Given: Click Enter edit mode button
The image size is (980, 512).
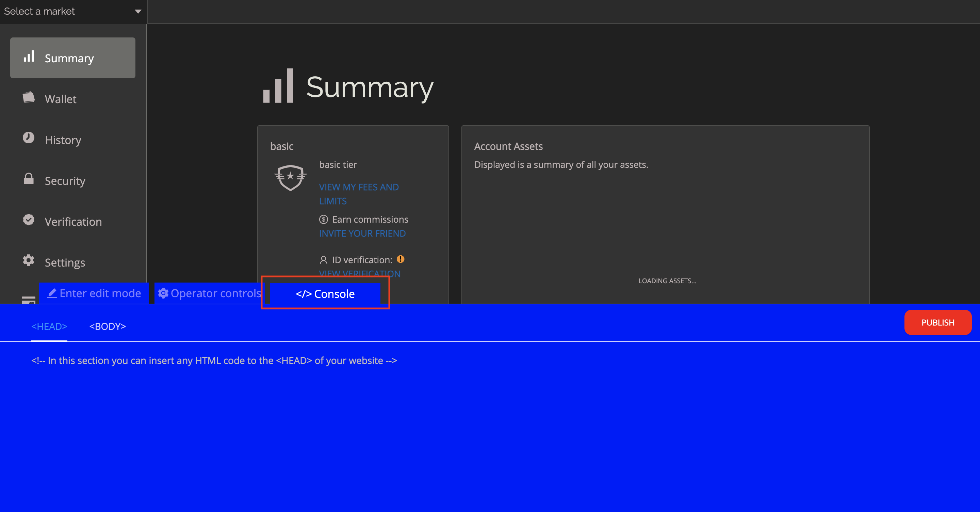Looking at the screenshot, I should coord(94,293).
